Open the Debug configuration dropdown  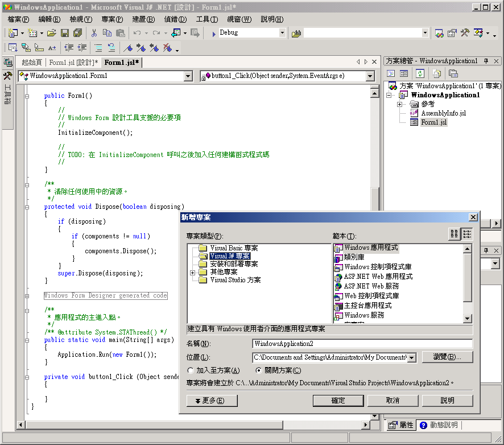[282, 33]
